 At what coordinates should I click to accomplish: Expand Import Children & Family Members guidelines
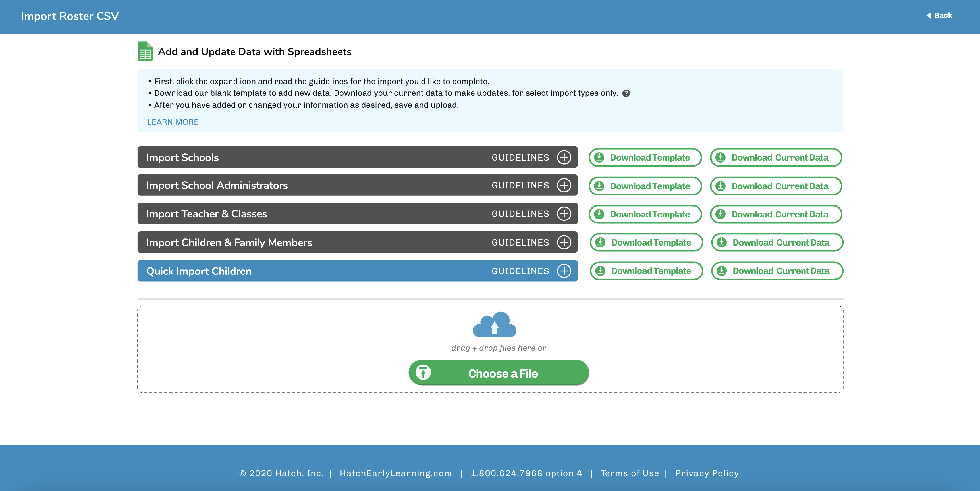click(564, 242)
